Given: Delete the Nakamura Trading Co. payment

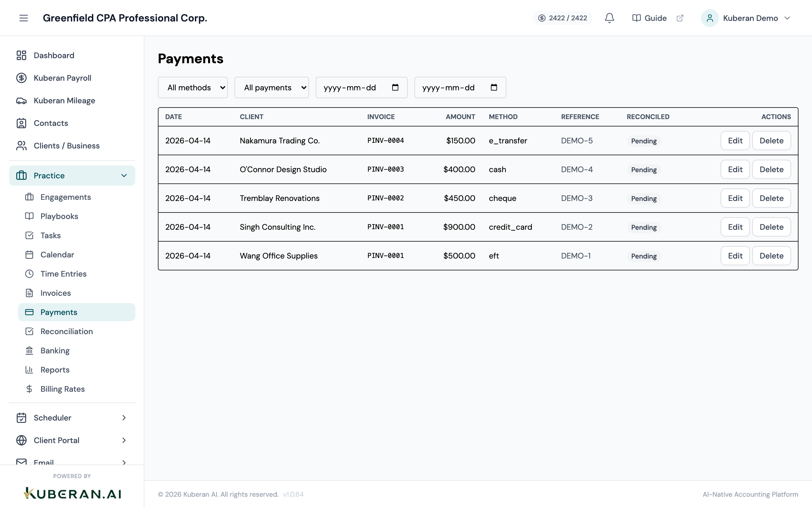Looking at the screenshot, I should point(771,141).
